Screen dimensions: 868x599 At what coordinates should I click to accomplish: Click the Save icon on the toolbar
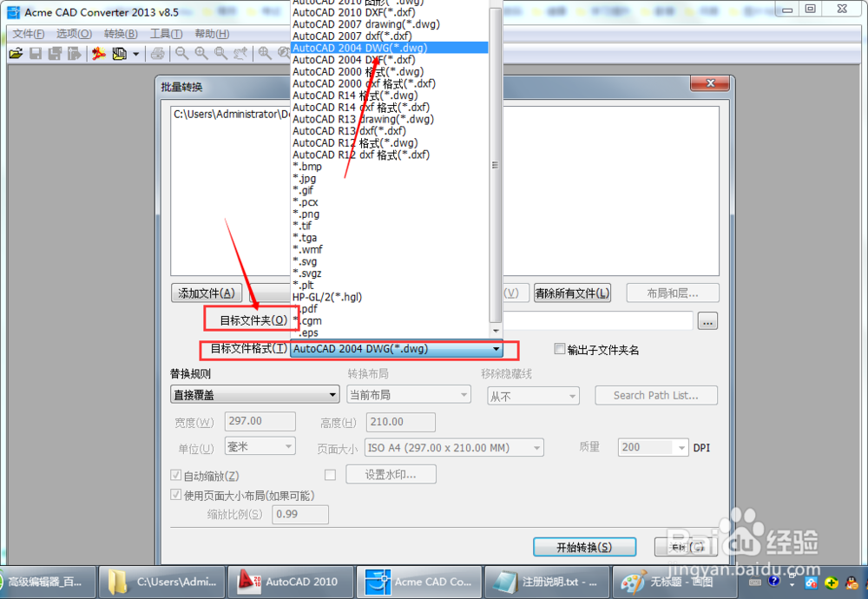point(35,53)
